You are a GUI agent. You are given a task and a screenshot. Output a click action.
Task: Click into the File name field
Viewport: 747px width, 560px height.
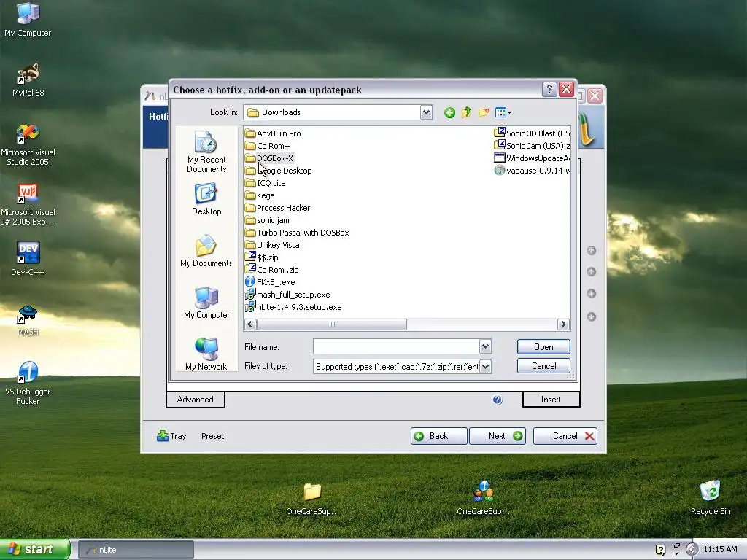tap(396, 346)
